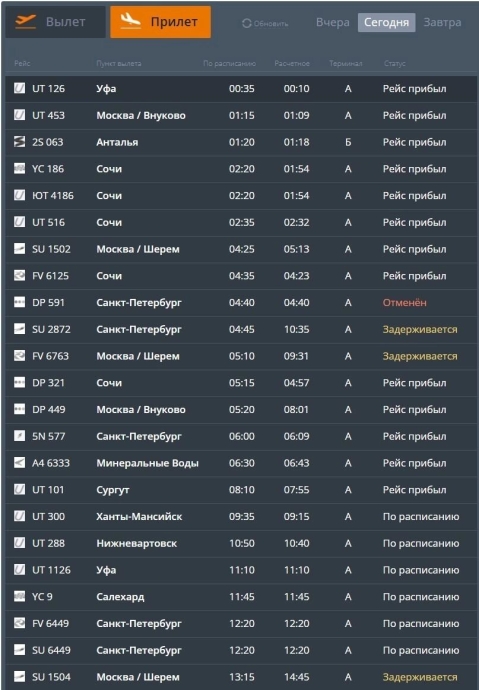The image size is (479, 690).
Task: Sort by the Статус column header
Action: 395,63
